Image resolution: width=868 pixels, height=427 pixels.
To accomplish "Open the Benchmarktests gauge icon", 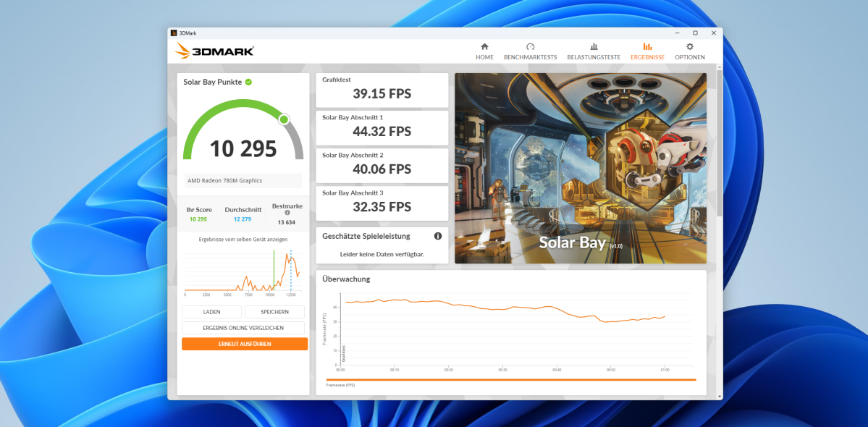I will 530,47.
